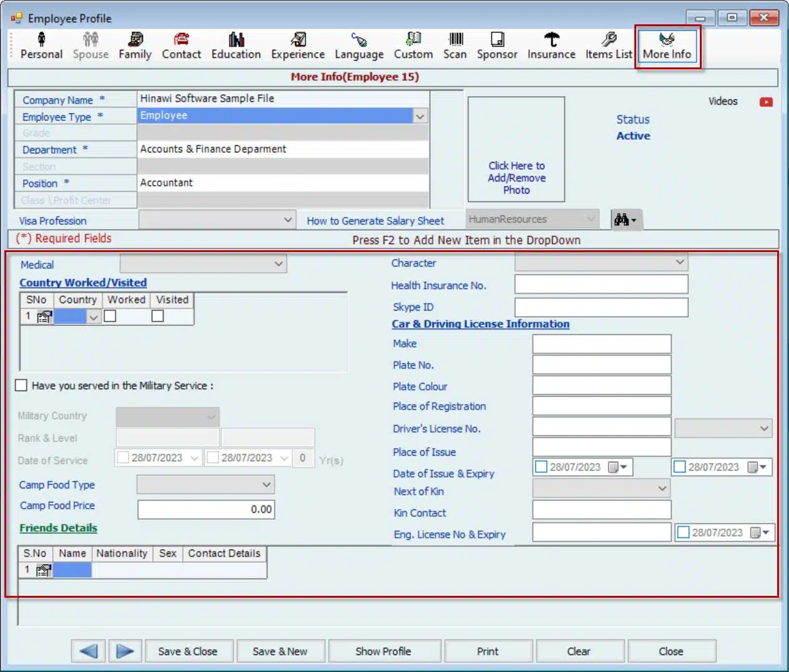The width and height of the screenshot is (789, 672).
Task: Open the Next of Kin dropdown
Action: pos(662,488)
